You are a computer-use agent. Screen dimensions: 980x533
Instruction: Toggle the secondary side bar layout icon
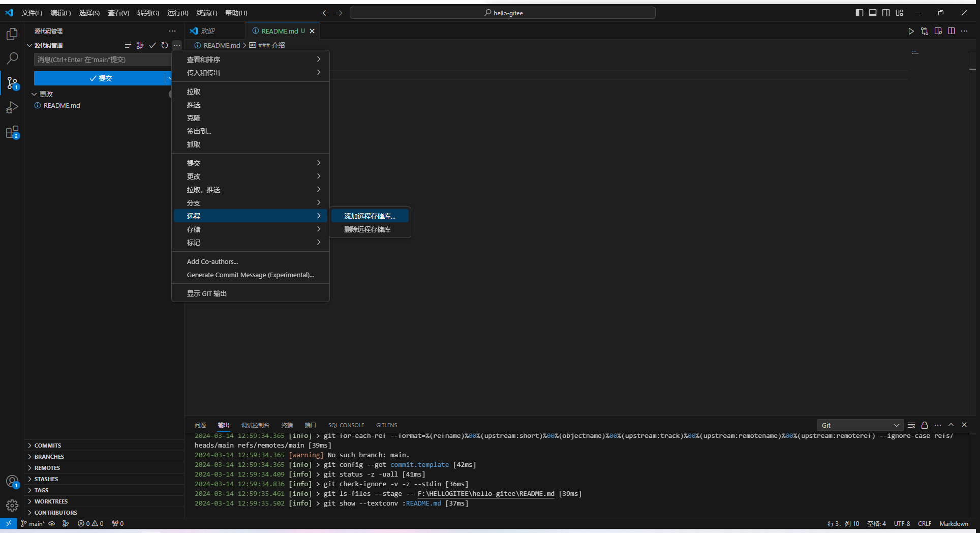[886, 13]
